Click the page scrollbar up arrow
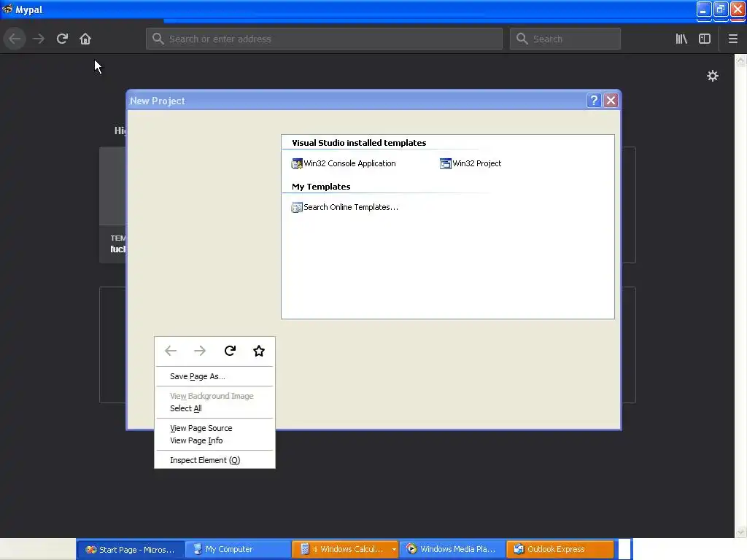This screenshot has width=747, height=560. point(740,60)
